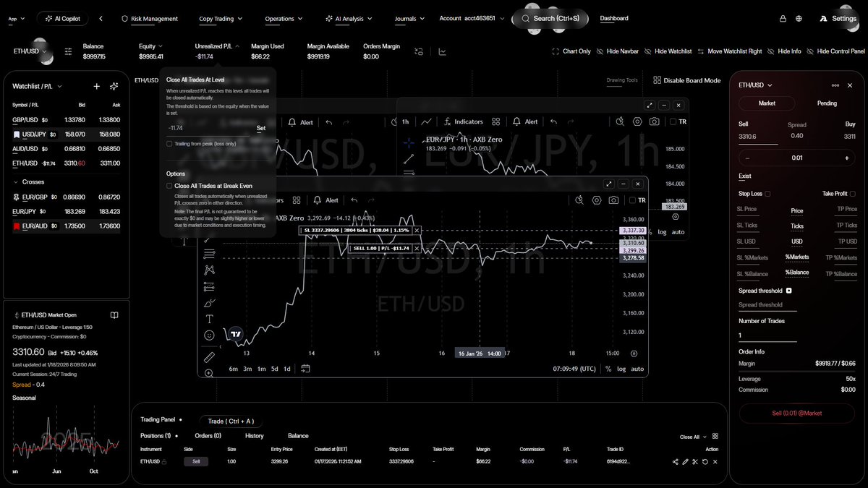
Task: Collapse the Crosses group in watchlist
Action: 17,182
